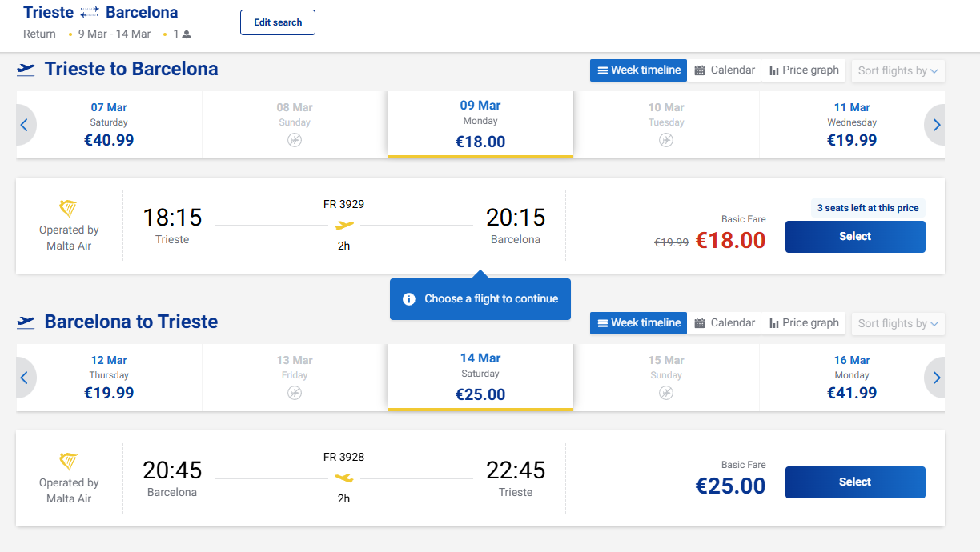
Task: Select the €18.00 Trieste to Barcelona flight
Action: tap(854, 237)
